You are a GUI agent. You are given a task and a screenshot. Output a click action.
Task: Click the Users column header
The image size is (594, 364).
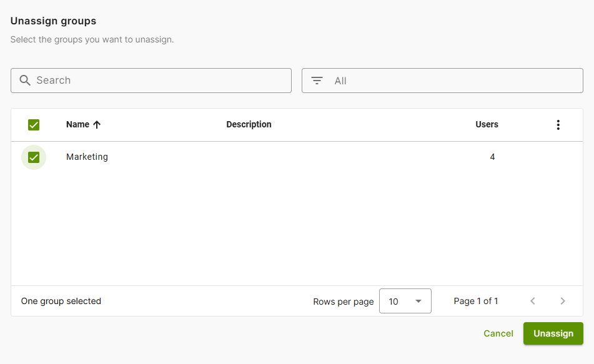click(x=487, y=125)
